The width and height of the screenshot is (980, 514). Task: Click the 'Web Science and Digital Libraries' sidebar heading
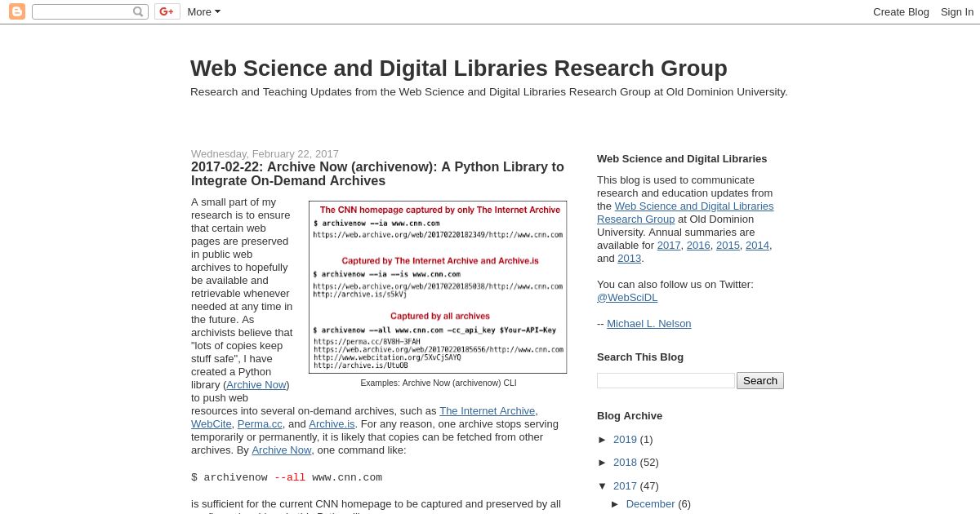pos(682,159)
